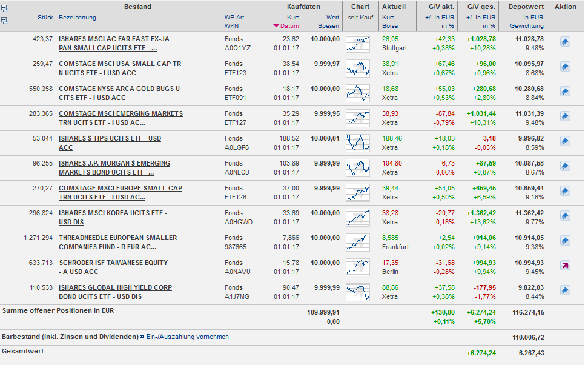
Task: Click purple action icon for Schroder ISF Taiwanese Equity
Action: click(x=565, y=266)
